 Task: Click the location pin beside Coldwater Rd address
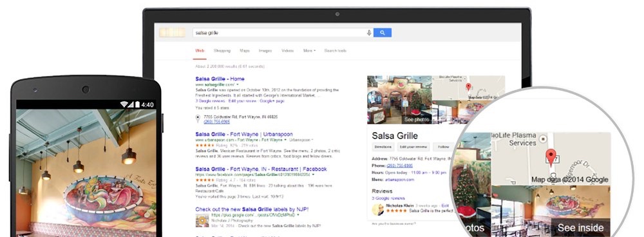point(198,118)
